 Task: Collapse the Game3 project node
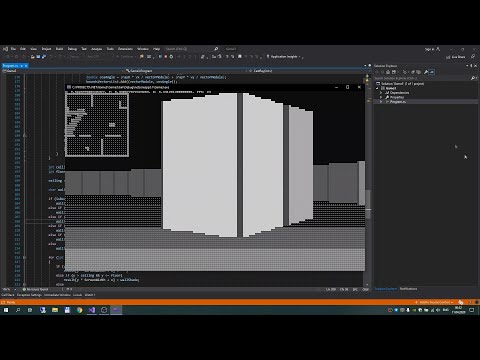[x=378, y=88]
